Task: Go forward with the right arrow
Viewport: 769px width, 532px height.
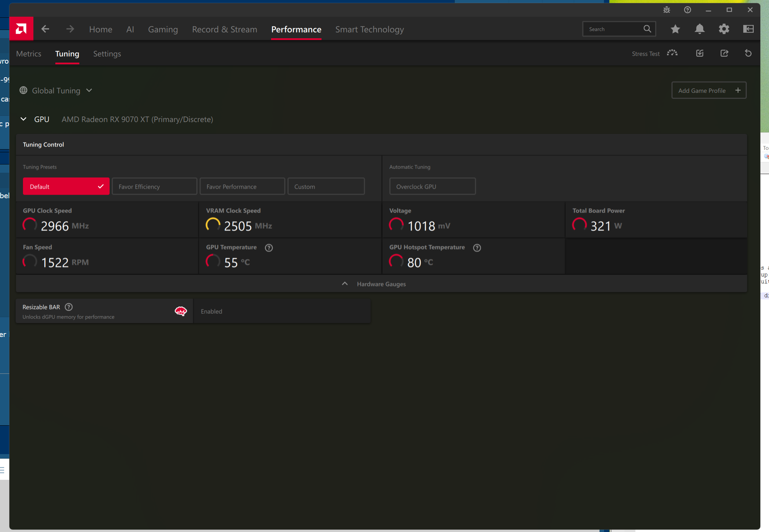Action: click(70, 29)
